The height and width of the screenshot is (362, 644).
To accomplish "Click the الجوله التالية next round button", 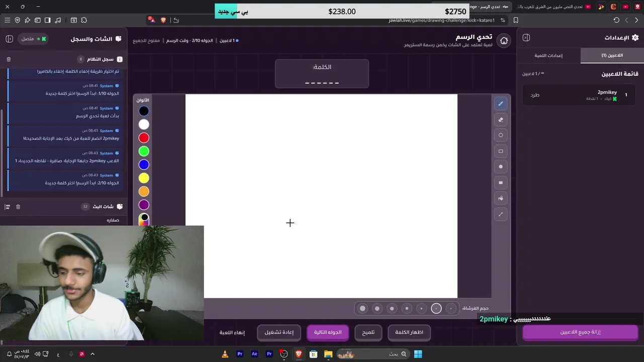I will tap(328, 332).
